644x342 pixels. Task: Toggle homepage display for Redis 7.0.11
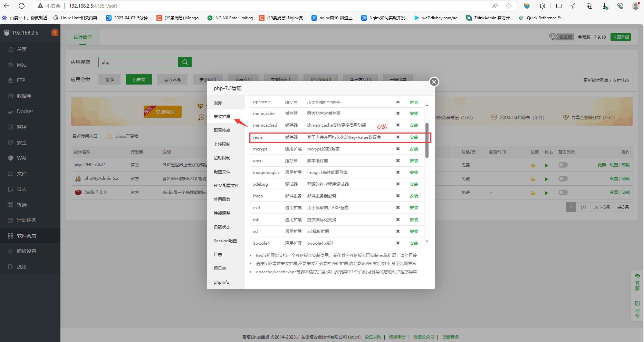pyautogui.click(x=563, y=193)
